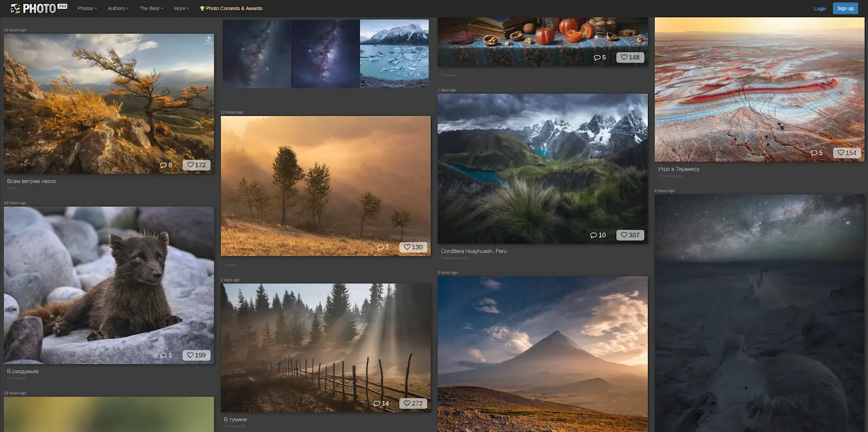Open the 14 comments on the fence photo
Viewport: 868px width, 432px height.
coord(381,403)
